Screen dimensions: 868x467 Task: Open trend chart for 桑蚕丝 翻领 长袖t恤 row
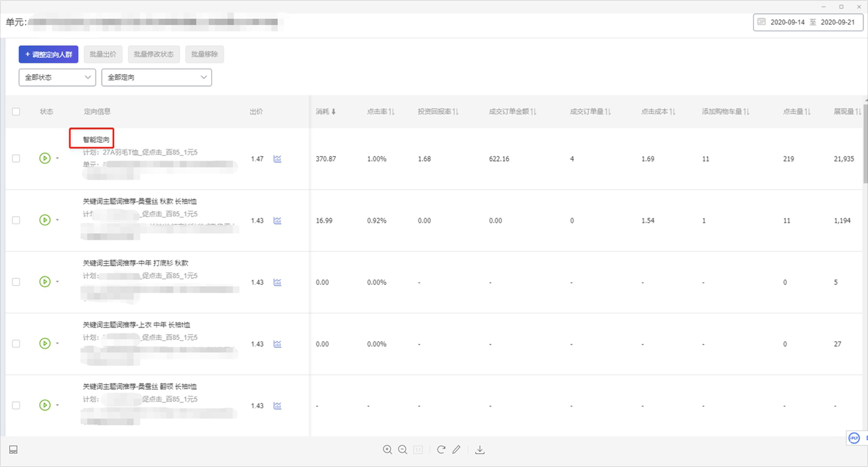(277, 405)
